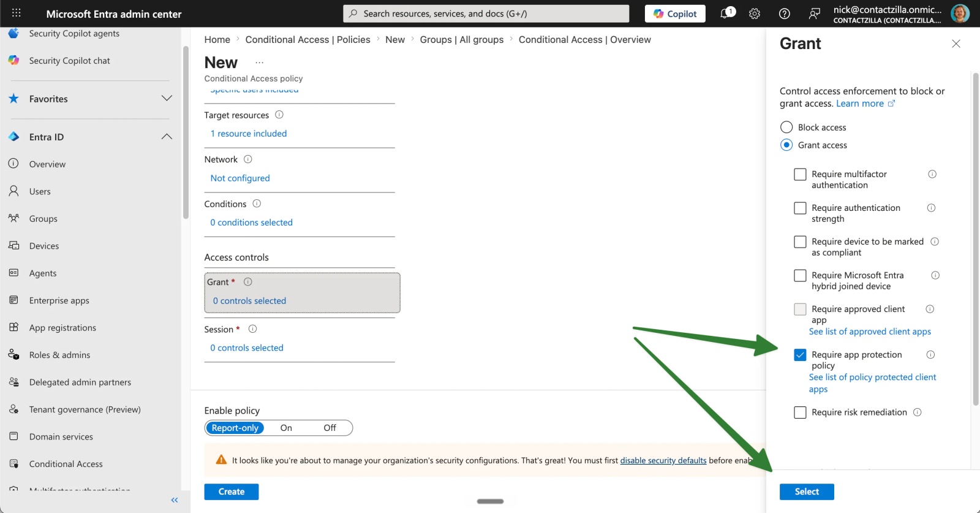Open the settings gear in header
Screen dimensions: 980x513
(x=755, y=13)
